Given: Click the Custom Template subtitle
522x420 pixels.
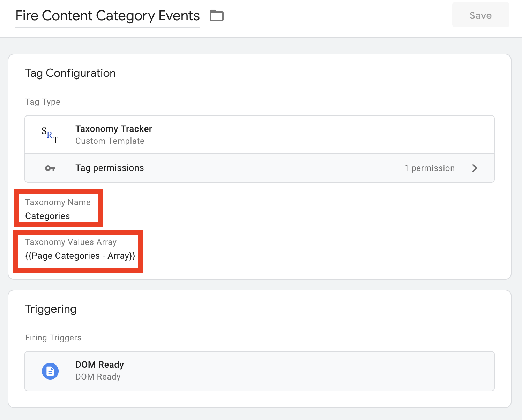Looking at the screenshot, I should click(x=110, y=141).
